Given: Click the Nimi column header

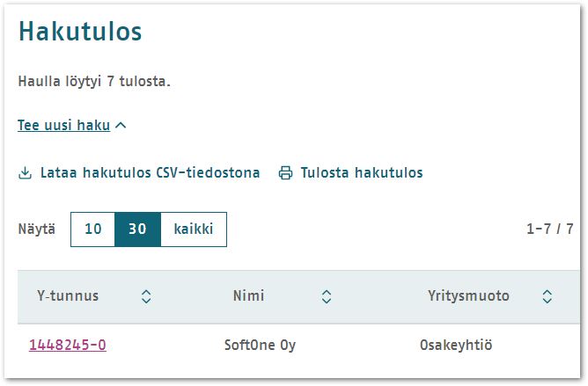Looking at the screenshot, I should coord(248,295).
